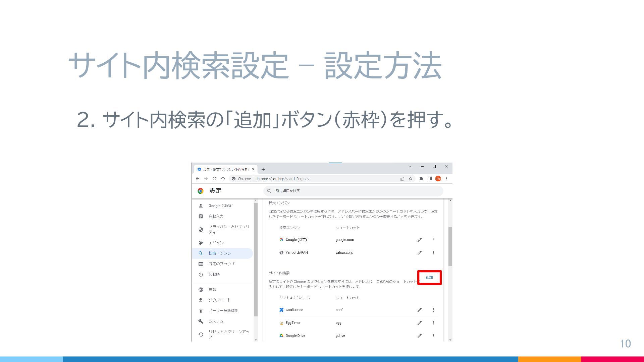The image size is (644, 362).
Task: Open the Chrome three-dot menu
Action: click(x=446, y=179)
